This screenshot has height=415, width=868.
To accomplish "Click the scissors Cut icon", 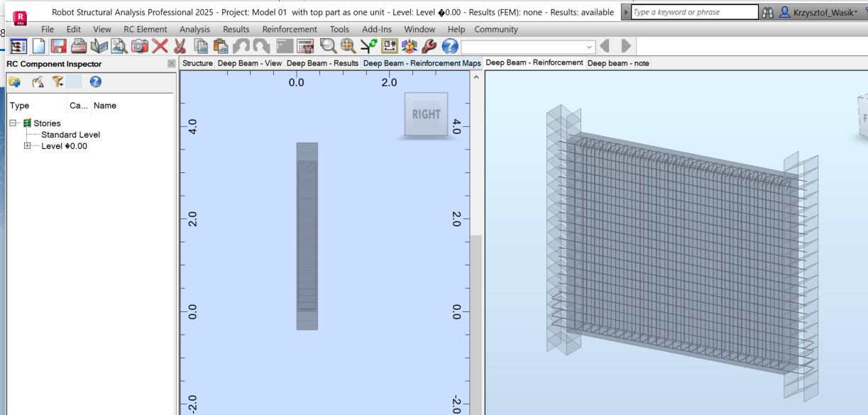I will 180,45.
